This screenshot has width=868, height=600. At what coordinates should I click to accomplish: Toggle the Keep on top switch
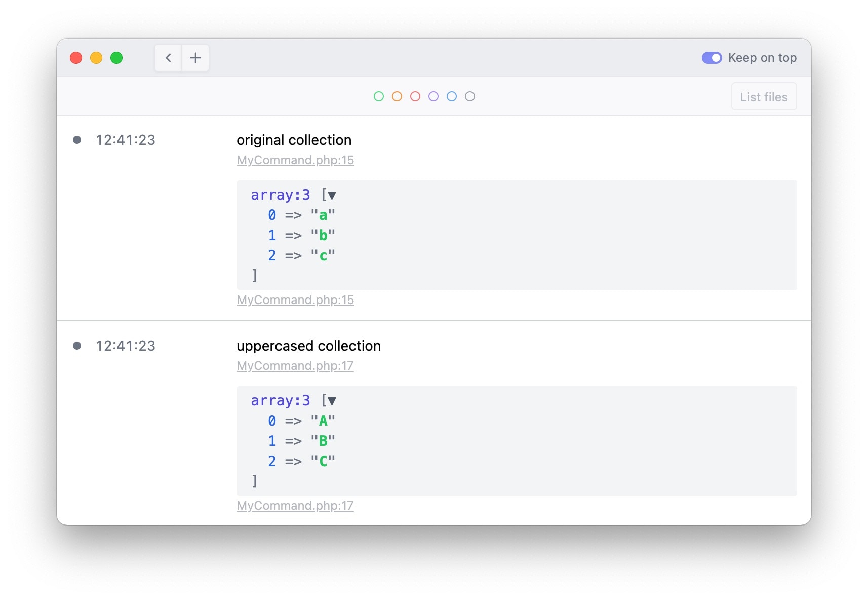(712, 58)
